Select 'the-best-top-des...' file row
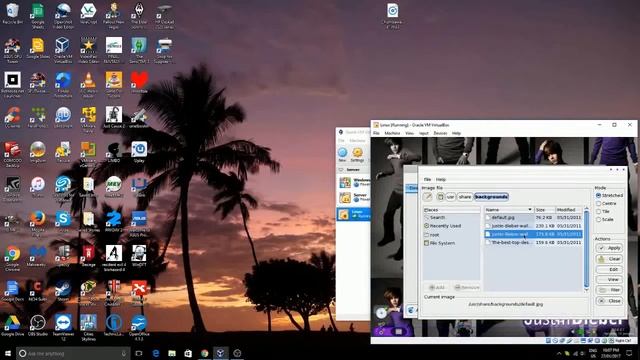640x360 pixels. point(533,242)
